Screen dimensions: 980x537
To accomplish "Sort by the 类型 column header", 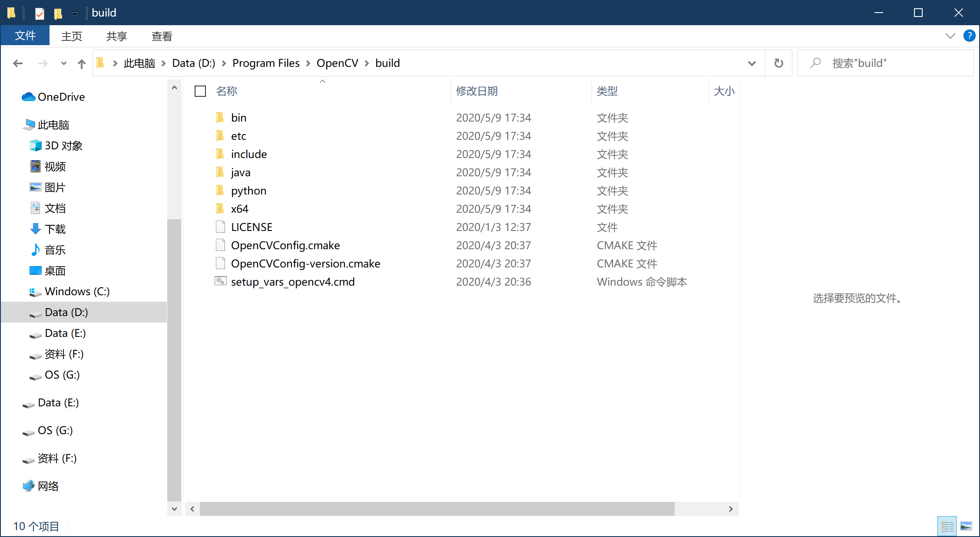I will pyautogui.click(x=607, y=91).
